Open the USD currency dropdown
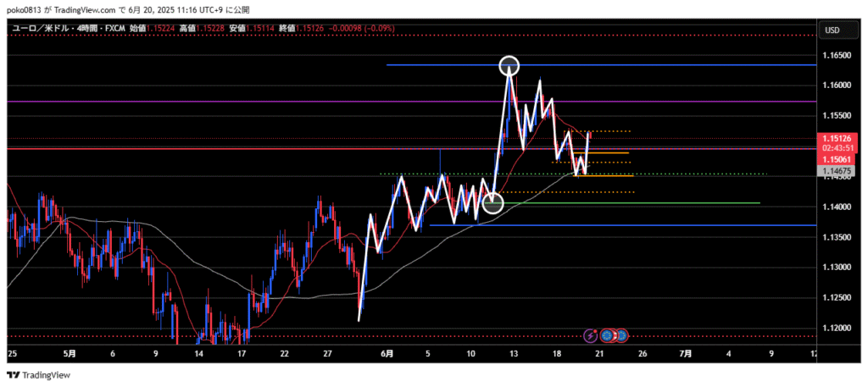868x387 pixels. [x=832, y=30]
